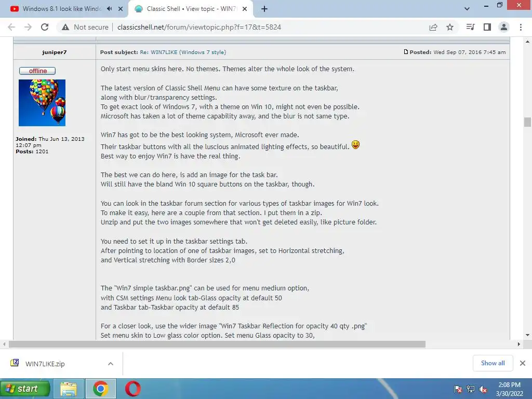Click the offline status badge
532x399 pixels.
tap(37, 71)
